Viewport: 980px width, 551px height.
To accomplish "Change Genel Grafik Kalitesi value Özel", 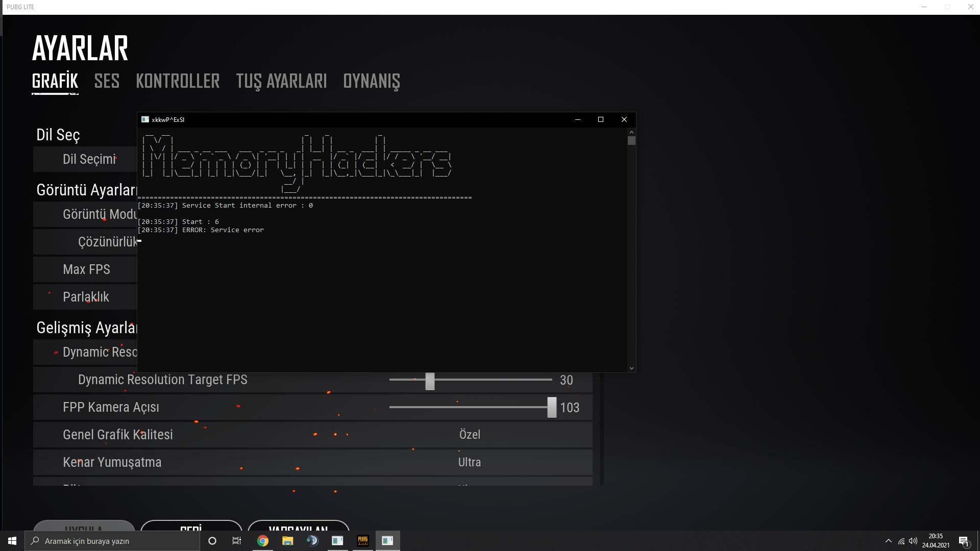I will [470, 435].
